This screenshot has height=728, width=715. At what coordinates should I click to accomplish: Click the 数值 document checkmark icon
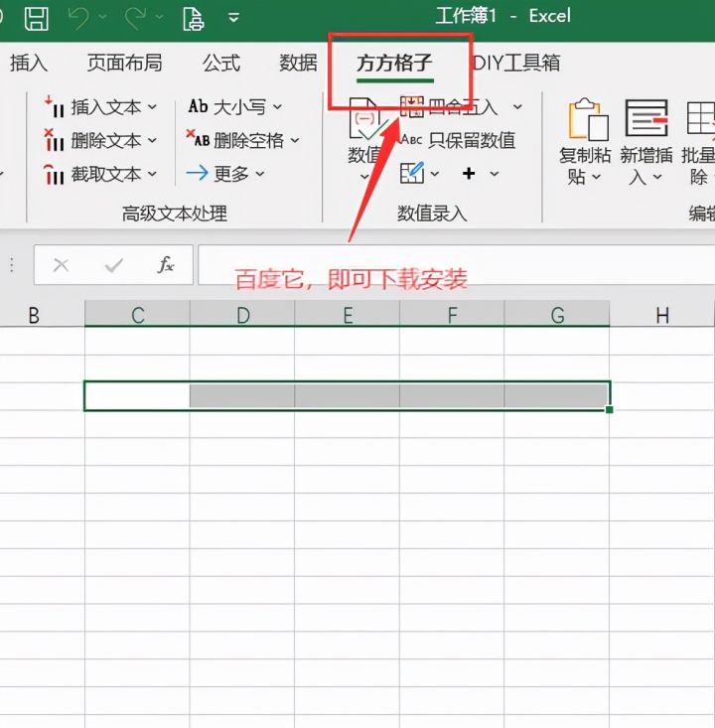point(366,119)
